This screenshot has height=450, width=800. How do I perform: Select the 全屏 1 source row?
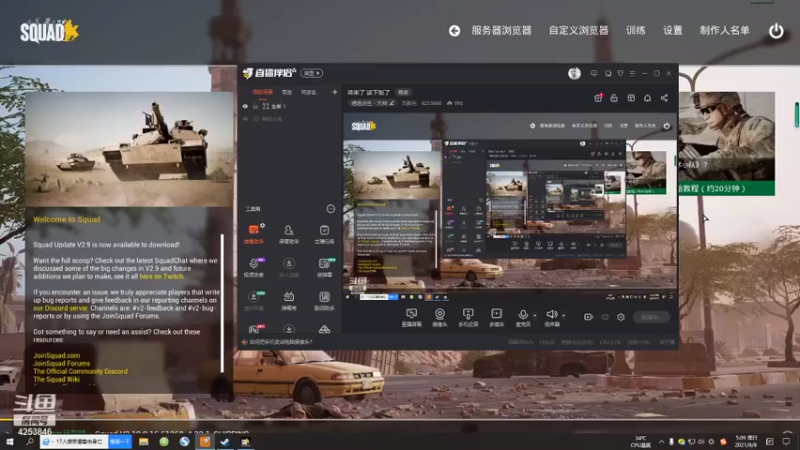[289, 106]
